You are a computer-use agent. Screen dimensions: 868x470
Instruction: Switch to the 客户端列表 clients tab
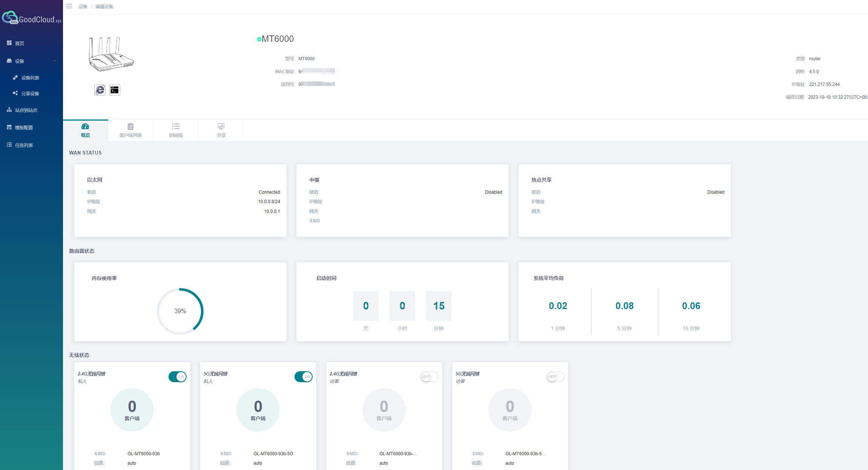click(131, 130)
